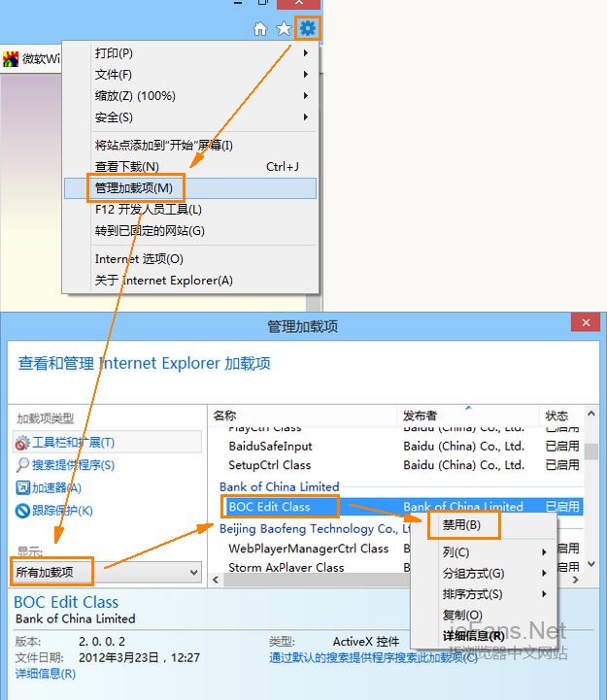607x700 pixels.
Task: Click the Beijing Baofeng Technology group header
Action: tap(315, 529)
